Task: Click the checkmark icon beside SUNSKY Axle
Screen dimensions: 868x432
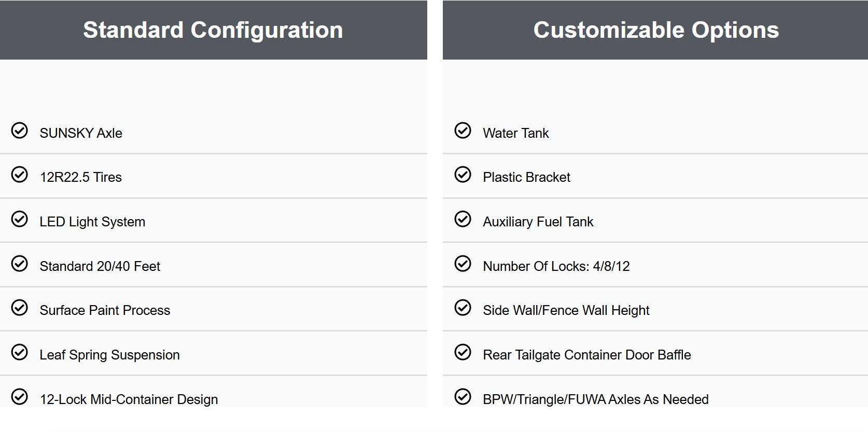Action: (x=20, y=131)
